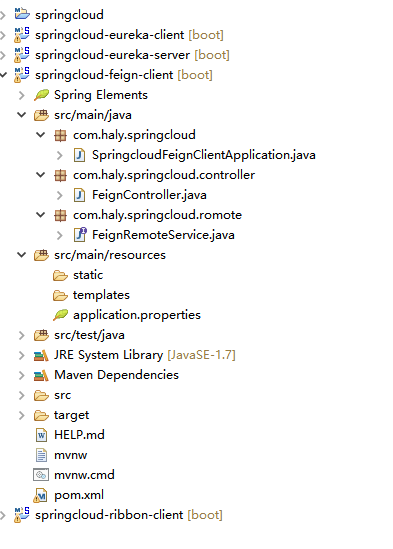This screenshot has width=393, height=549.
Task: Click the application.properties leaf icon
Action: pyautogui.click(x=60, y=315)
